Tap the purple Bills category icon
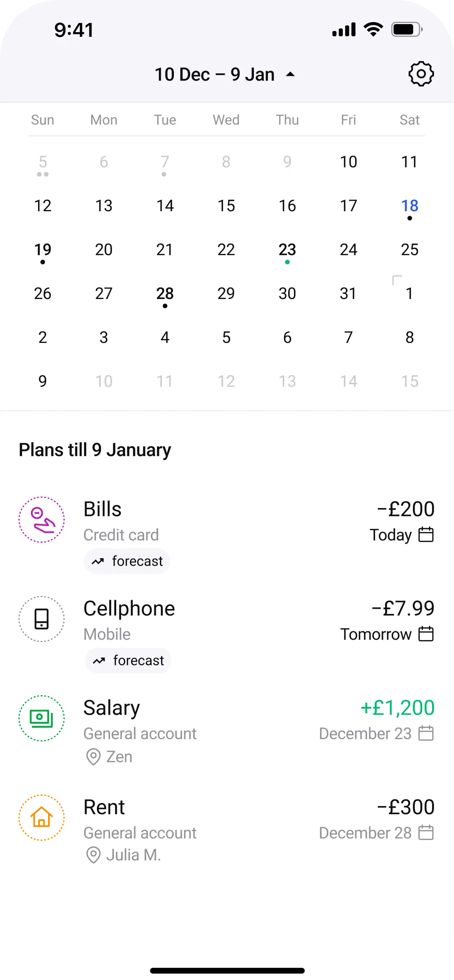Screen dimensions: 454x980 coord(42,520)
